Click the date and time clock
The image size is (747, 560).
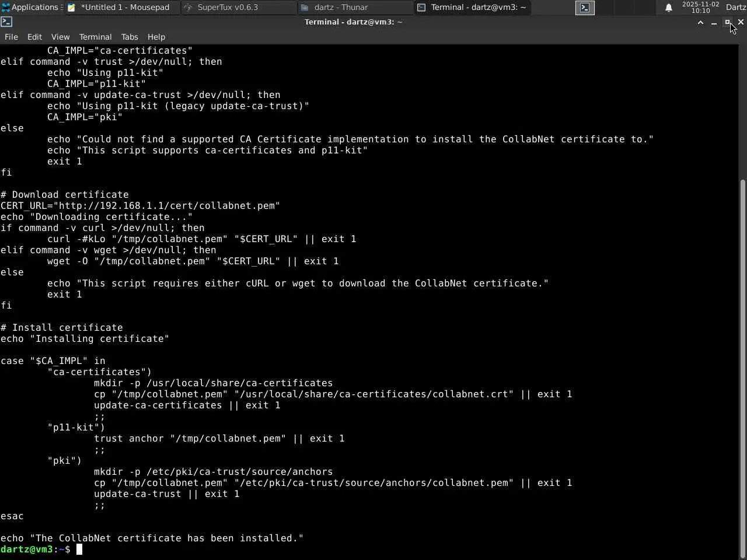point(700,8)
